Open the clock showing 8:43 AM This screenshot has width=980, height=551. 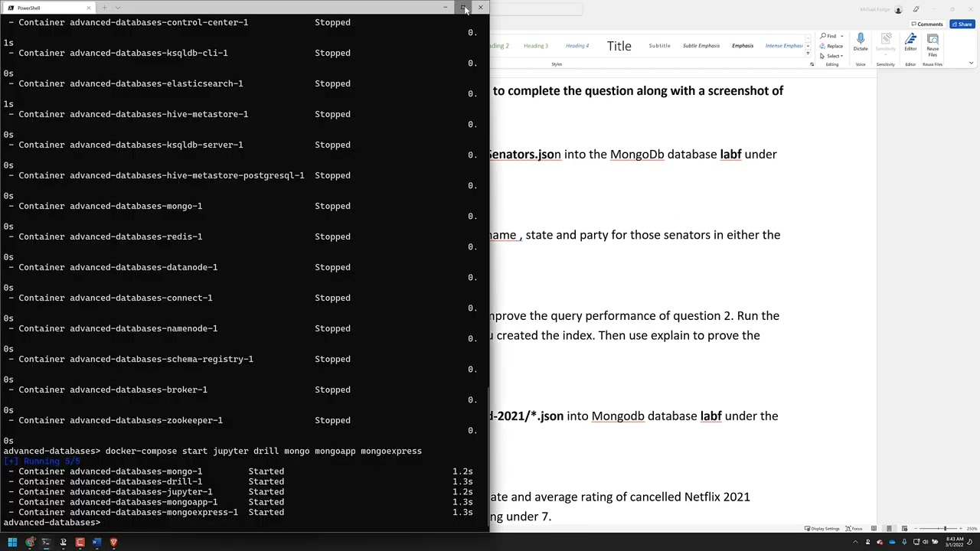(x=954, y=543)
